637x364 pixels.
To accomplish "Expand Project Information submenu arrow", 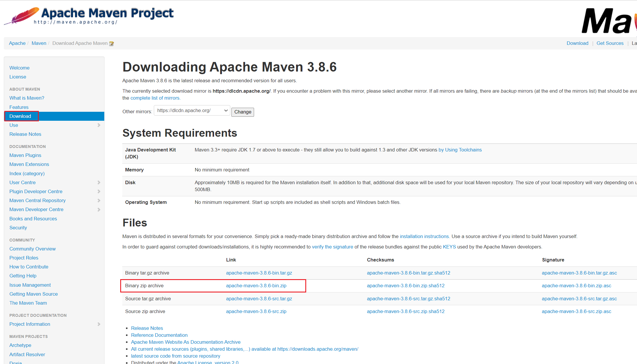I will tap(99, 324).
